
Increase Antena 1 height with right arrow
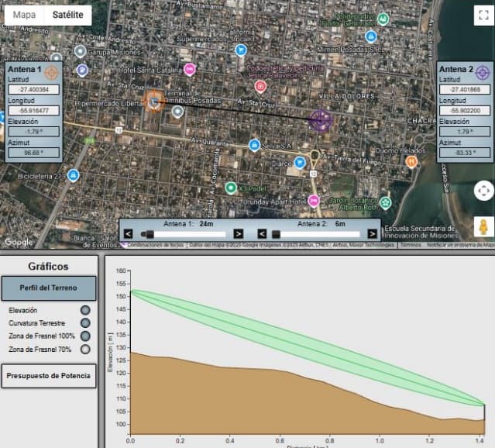click(238, 234)
